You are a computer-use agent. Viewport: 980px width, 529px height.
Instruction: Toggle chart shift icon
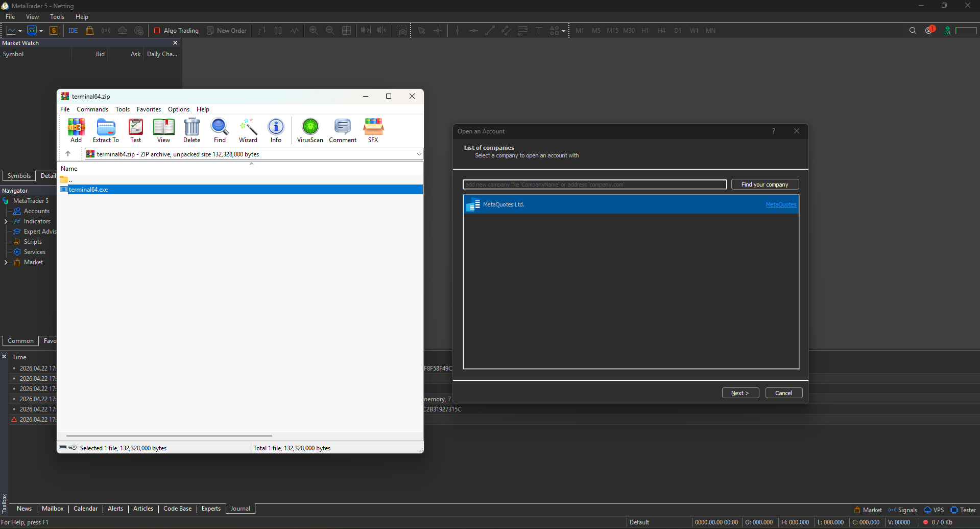pos(382,31)
